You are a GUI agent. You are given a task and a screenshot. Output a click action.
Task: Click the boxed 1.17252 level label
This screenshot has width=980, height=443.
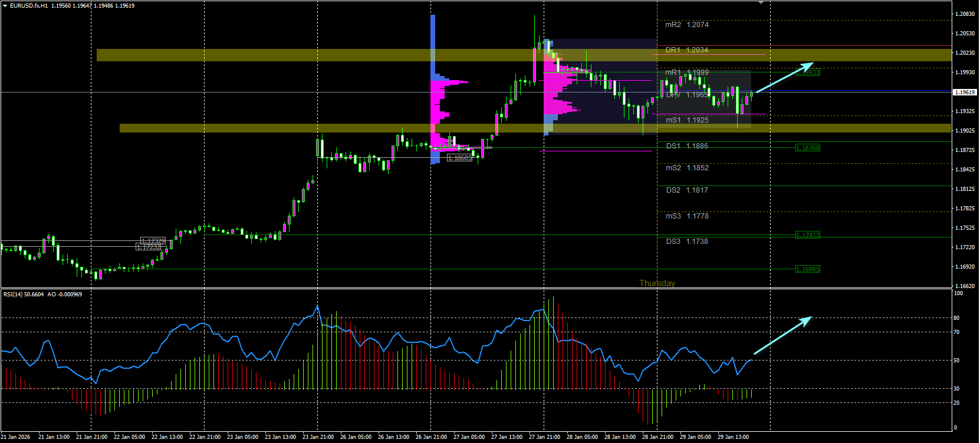point(149,247)
